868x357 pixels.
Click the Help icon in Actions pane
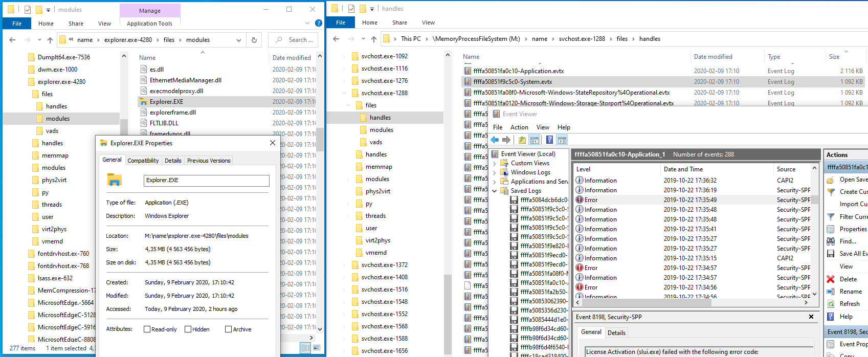pyautogui.click(x=831, y=317)
